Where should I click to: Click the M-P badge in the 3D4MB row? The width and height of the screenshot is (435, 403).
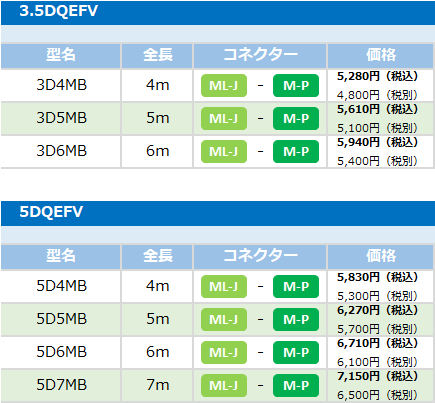pos(296,86)
